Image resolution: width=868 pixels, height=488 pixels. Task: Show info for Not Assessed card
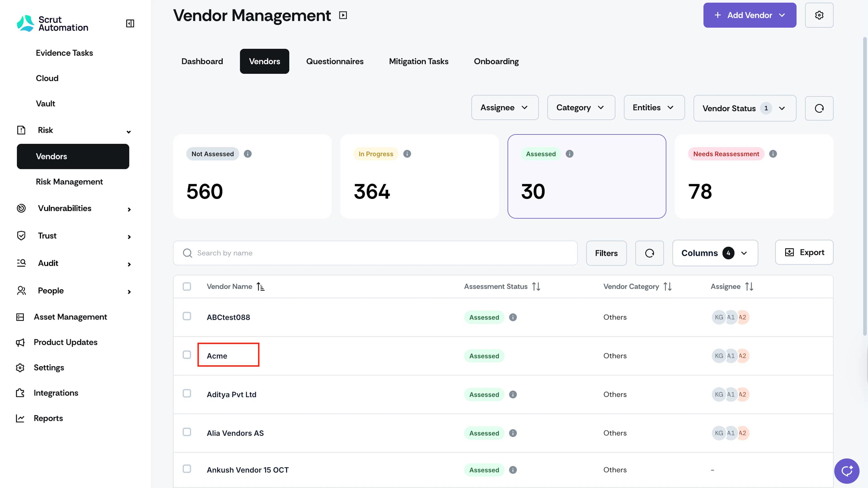click(248, 154)
